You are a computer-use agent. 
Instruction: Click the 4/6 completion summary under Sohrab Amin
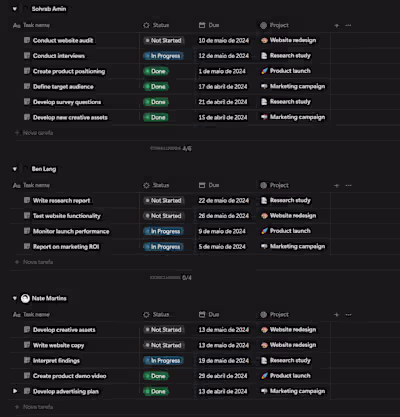[171, 148]
